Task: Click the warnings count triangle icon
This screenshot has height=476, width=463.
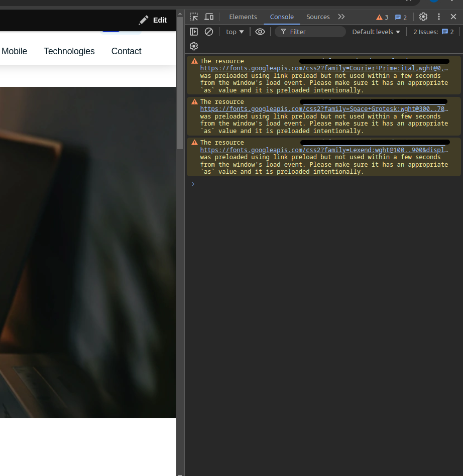Action: click(x=382, y=17)
